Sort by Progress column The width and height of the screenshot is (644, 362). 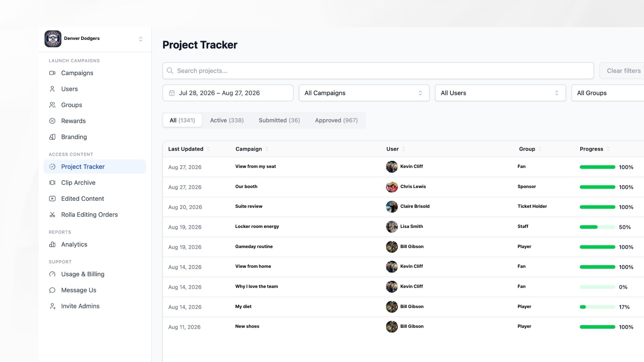tap(595, 149)
